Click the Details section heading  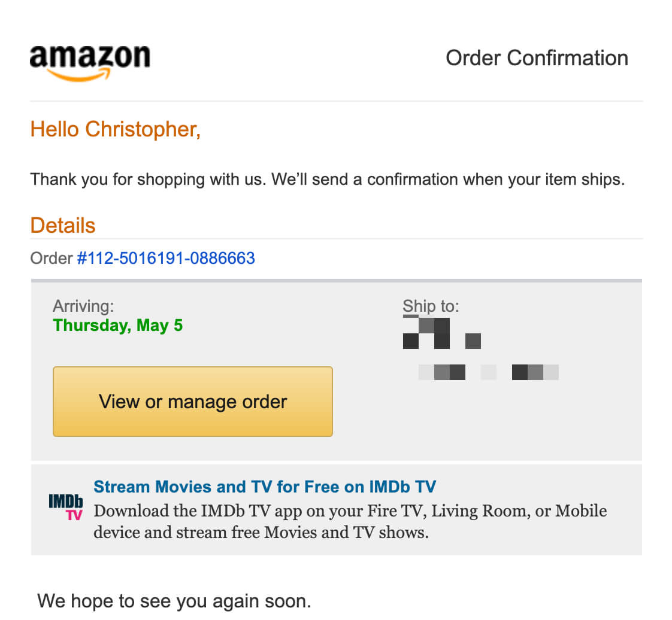[x=63, y=226]
